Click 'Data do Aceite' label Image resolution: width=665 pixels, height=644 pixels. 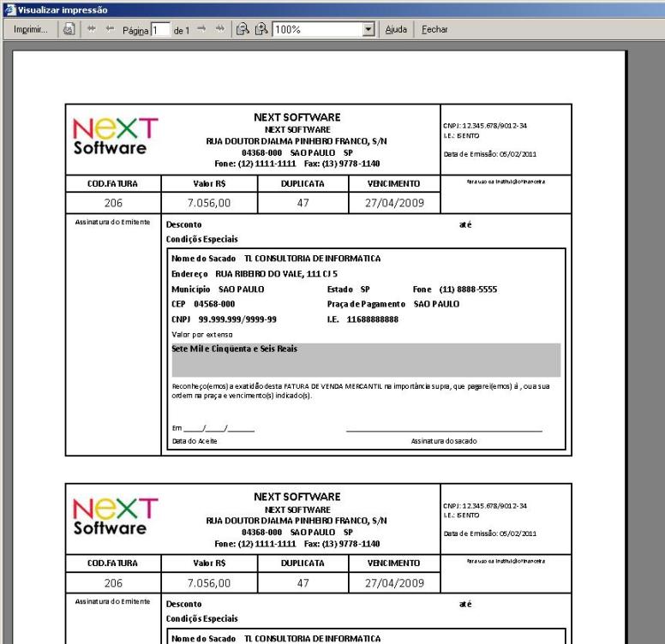tap(195, 441)
